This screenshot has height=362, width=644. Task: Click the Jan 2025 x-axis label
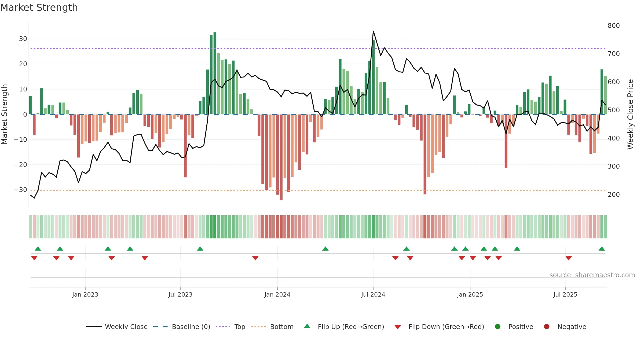pyautogui.click(x=470, y=294)
